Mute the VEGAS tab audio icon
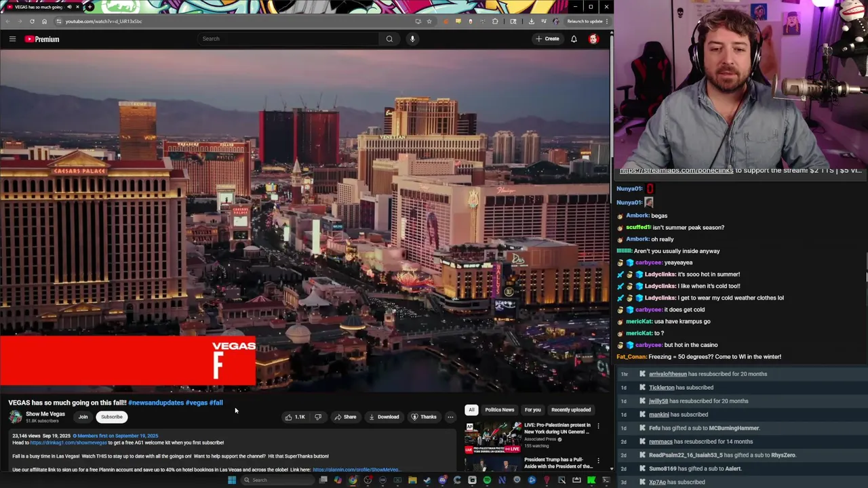 click(69, 7)
